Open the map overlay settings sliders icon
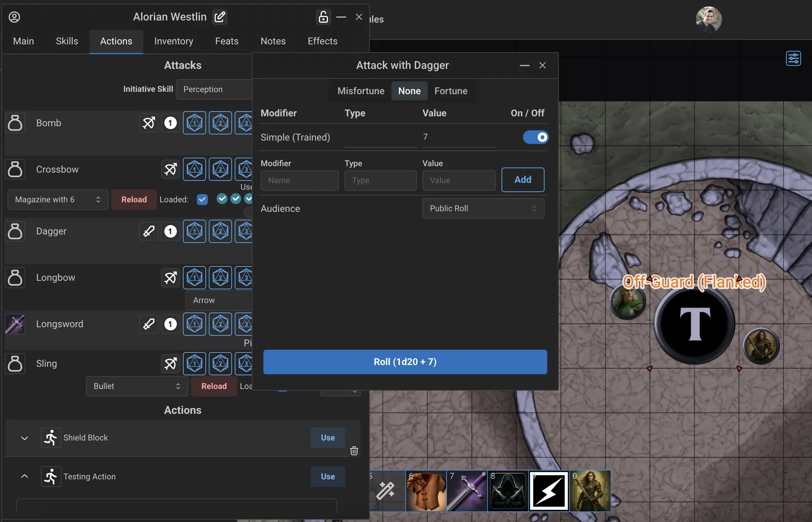The width and height of the screenshot is (812, 522). tap(794, 58)
